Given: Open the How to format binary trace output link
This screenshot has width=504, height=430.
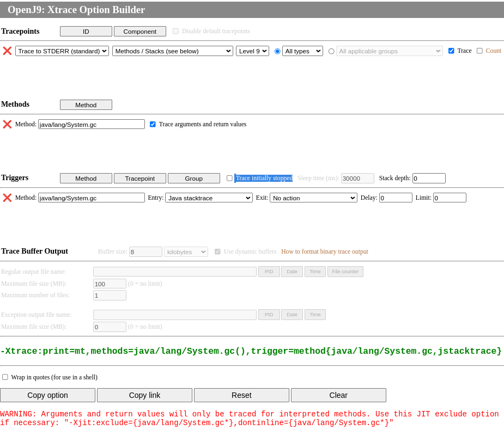Looking at the screenshot, I should pyautogui.click(x=324, y=251).
